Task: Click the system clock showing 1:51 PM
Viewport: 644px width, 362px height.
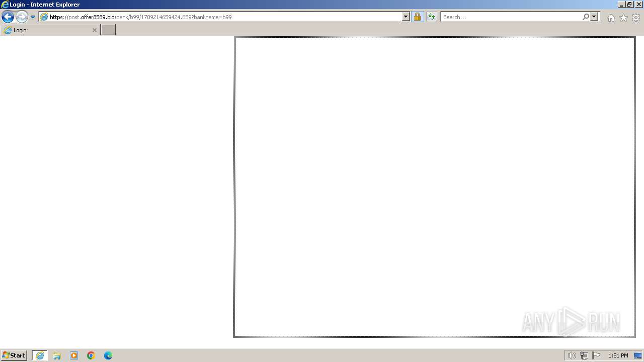Action: (618, 355)
